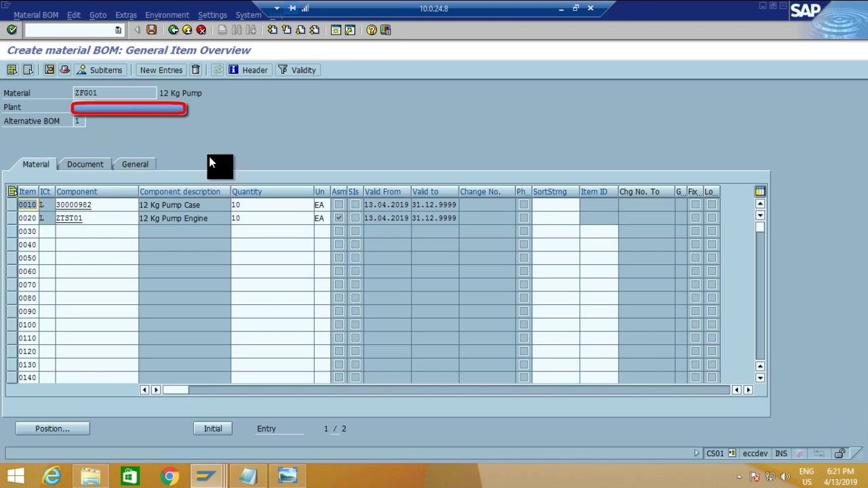Click the Customize local layout icon
The image size is (868, 488).
386,30
